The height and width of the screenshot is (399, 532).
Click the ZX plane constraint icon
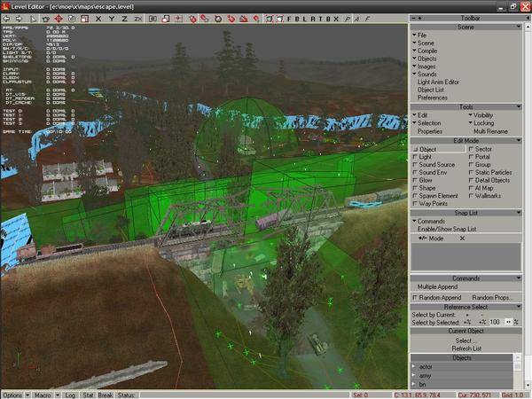137,18
